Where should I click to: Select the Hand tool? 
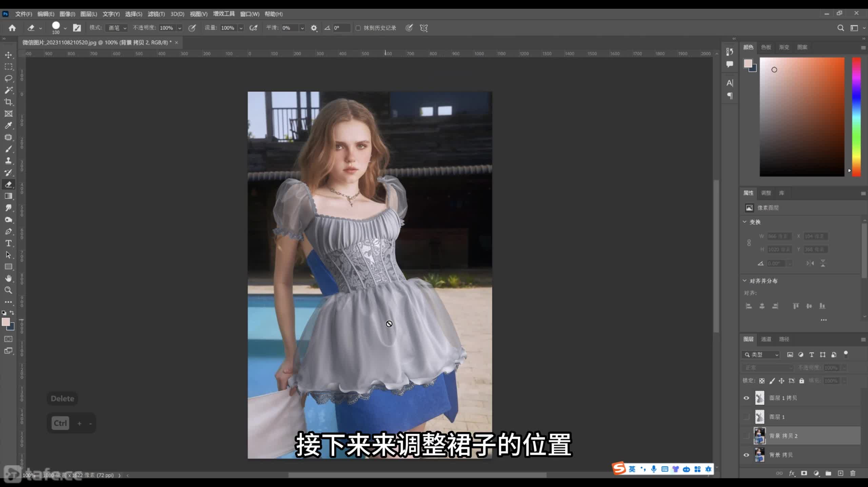pos(8,278)
